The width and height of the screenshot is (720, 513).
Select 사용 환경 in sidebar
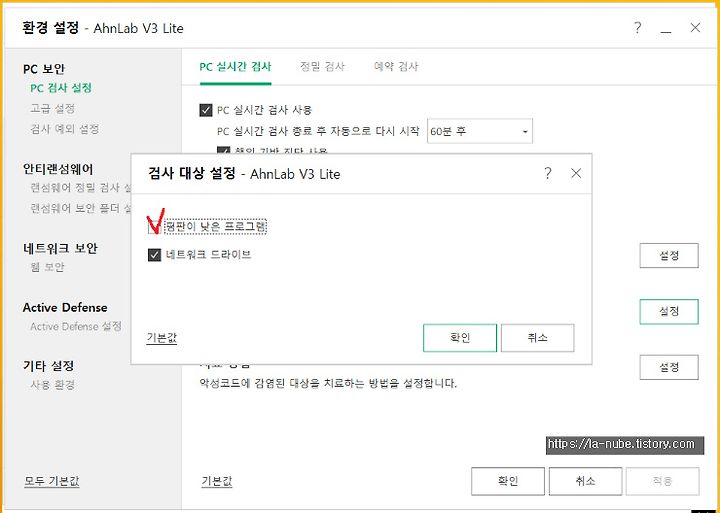click(52, 385)
